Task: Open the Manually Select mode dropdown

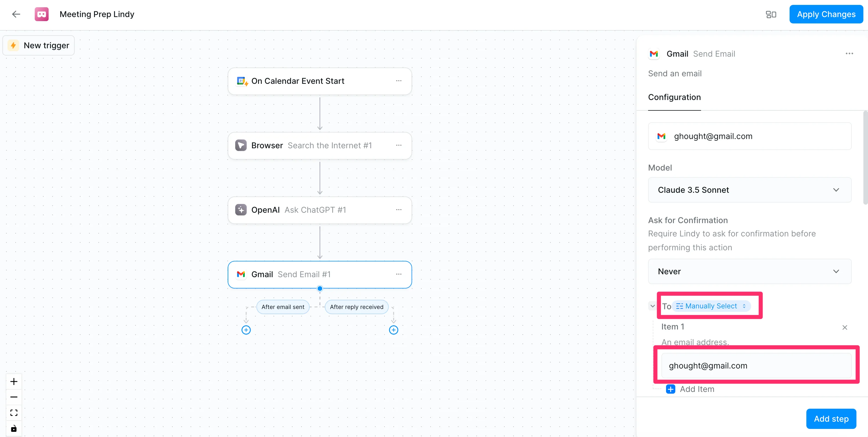Action: click(x=711, y=306)
